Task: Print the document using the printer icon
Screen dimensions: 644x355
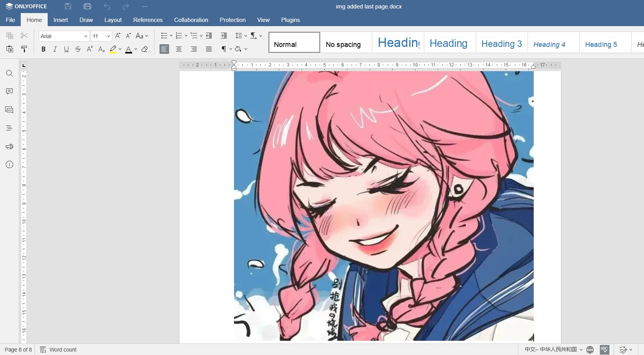Action: click(87, 6)
